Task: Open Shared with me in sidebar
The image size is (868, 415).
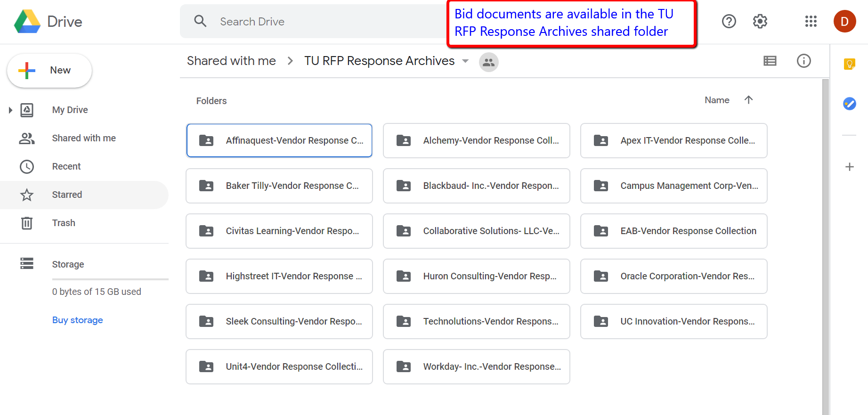Action: click(84, 138)
